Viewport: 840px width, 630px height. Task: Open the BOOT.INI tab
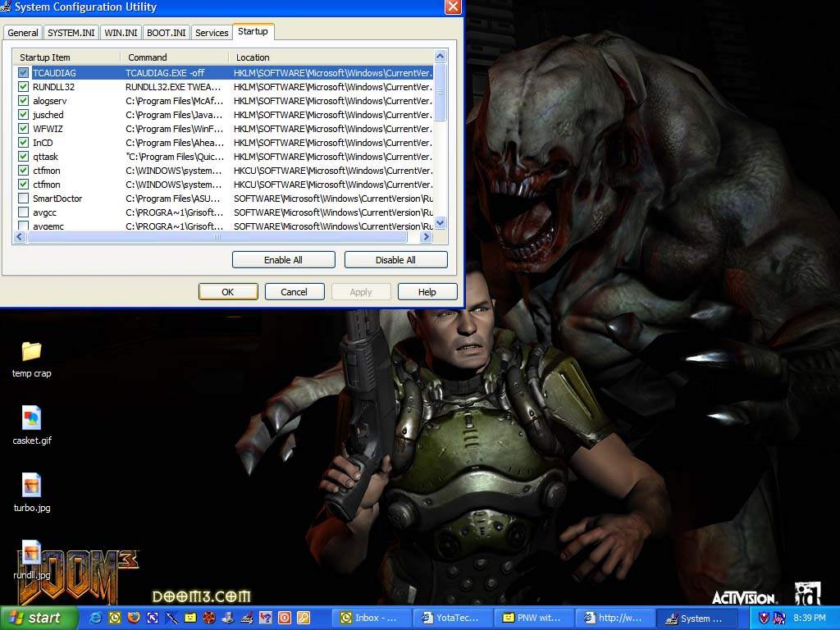[167, 33]
